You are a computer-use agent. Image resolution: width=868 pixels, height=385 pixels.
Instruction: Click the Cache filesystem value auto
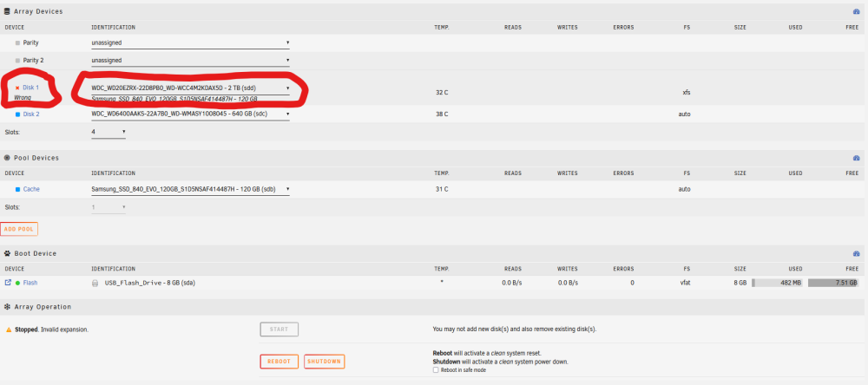[x=684, y=189]
